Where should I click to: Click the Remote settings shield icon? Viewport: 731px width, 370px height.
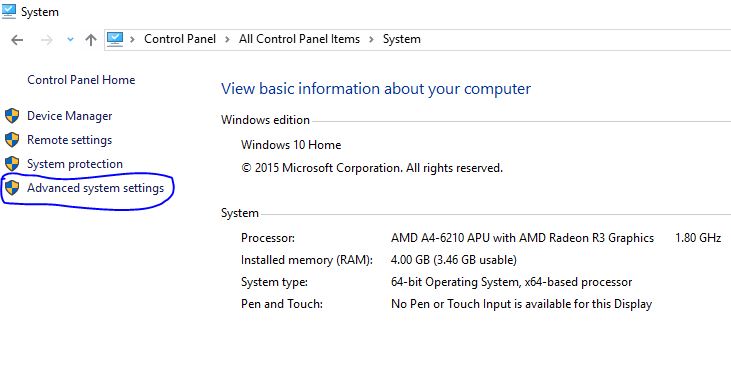12,140
